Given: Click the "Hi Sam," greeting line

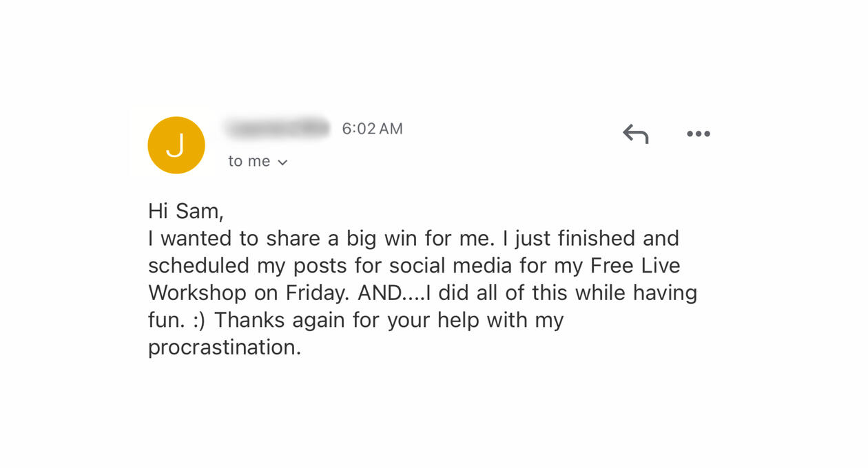Looking at the screenshot, I should (x=186, y=211).
